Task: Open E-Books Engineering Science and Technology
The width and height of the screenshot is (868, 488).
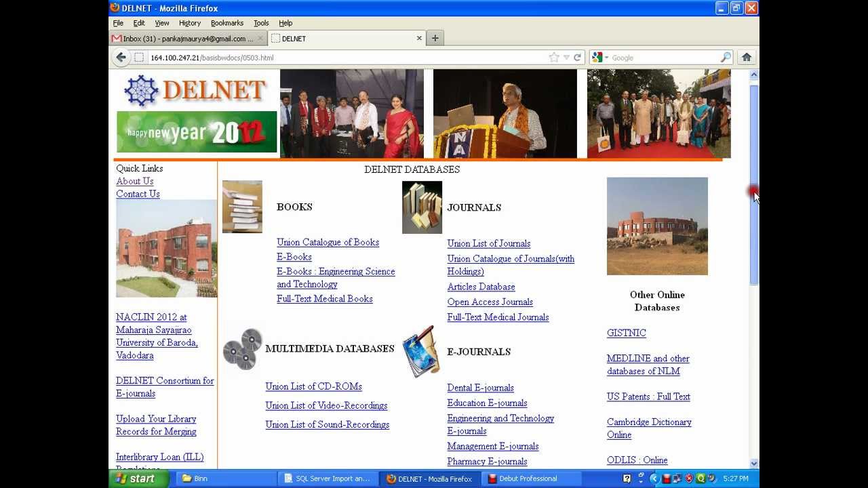Action: coord(336,278)
